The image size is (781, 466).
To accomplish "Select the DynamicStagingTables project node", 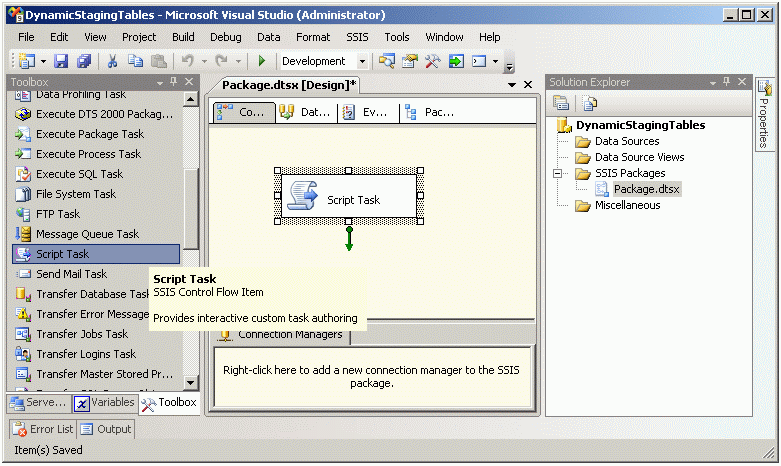I will (x=641, y=125).
